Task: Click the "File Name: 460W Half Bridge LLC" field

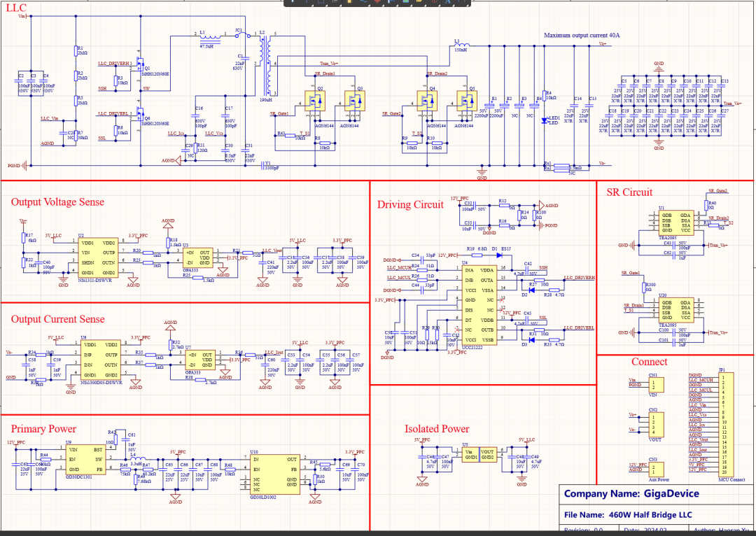Action: (627, 515)
